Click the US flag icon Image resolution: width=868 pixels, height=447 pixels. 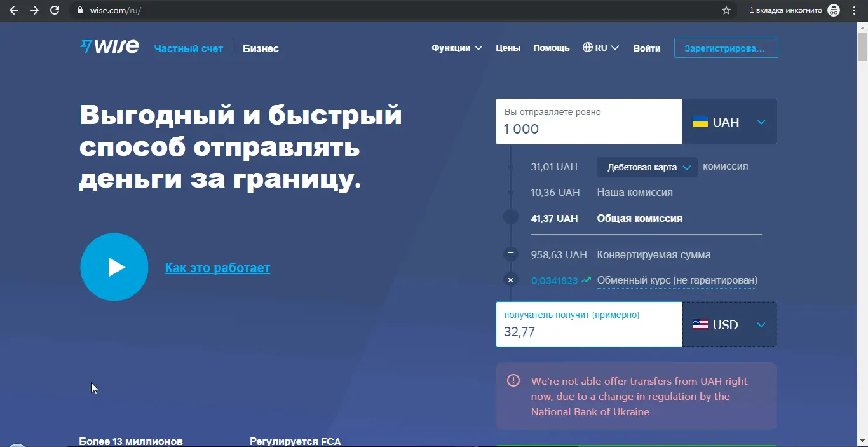700,325
